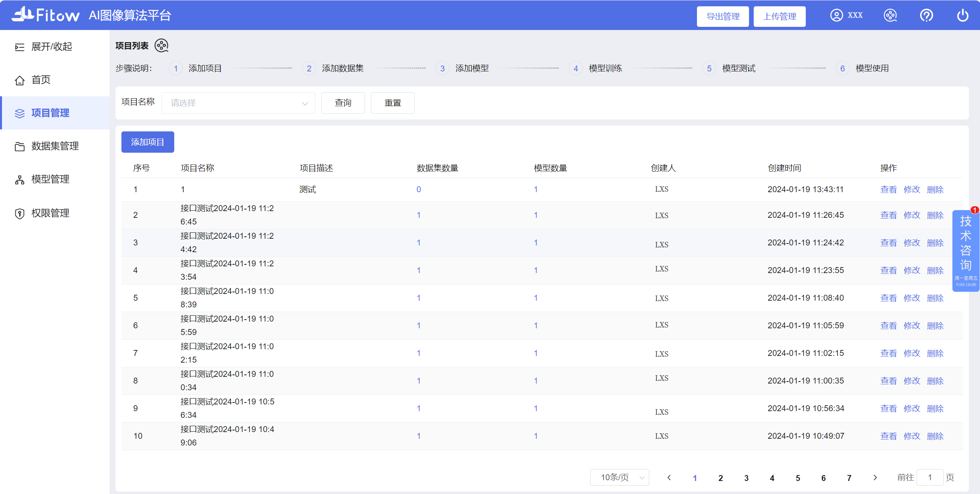The image size is (980, 494).
Task: Open 数据集管理 in the sidebar
Action: pyautogui.click(x=55, y=146)
